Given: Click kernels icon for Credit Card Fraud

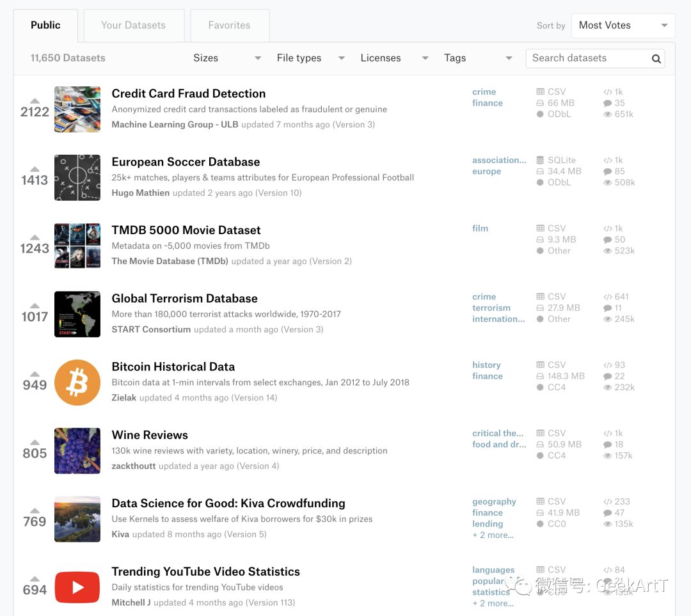Looking at the screenshot, I should 608,91.
